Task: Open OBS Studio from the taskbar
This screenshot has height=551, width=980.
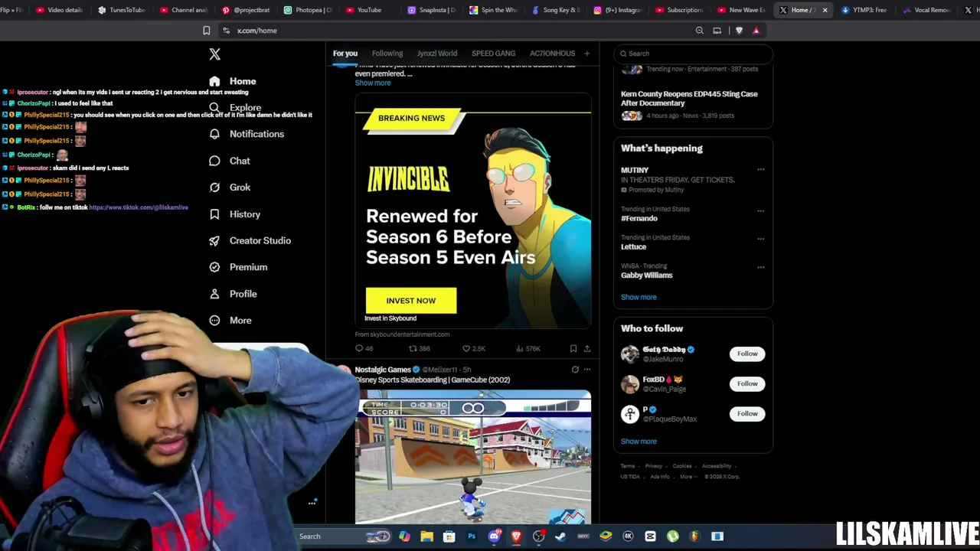Action: click(x=538, y=536)
